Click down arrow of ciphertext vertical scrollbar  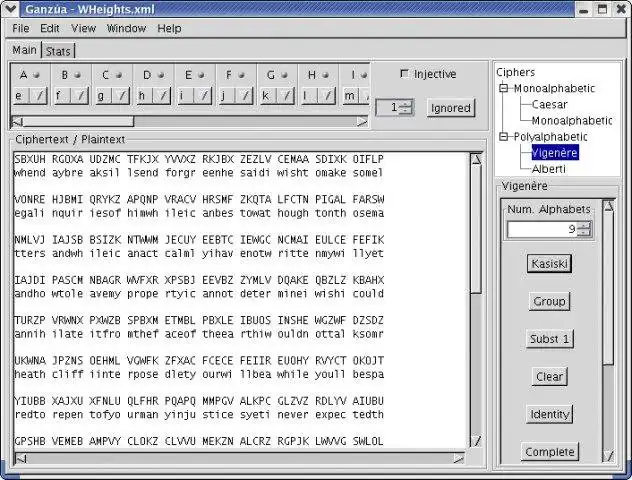(476, 441)
